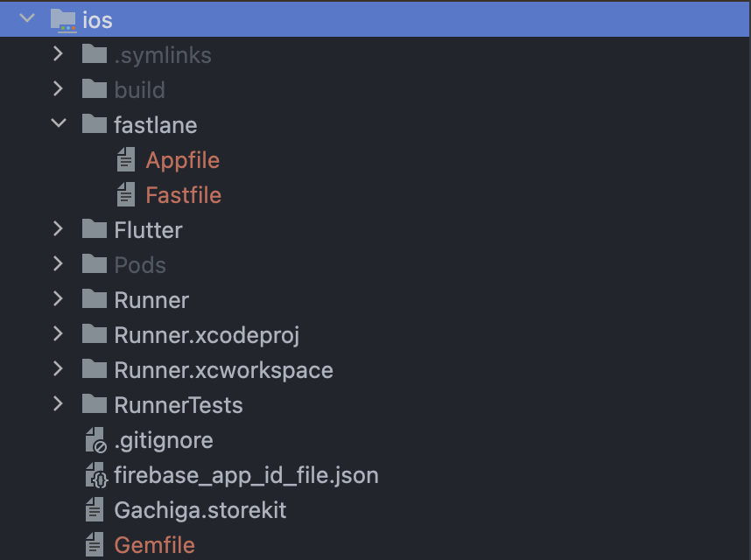The image size is (751, 560).
Task: Click the RunnerTests folder icon
Action: point(95,404)
